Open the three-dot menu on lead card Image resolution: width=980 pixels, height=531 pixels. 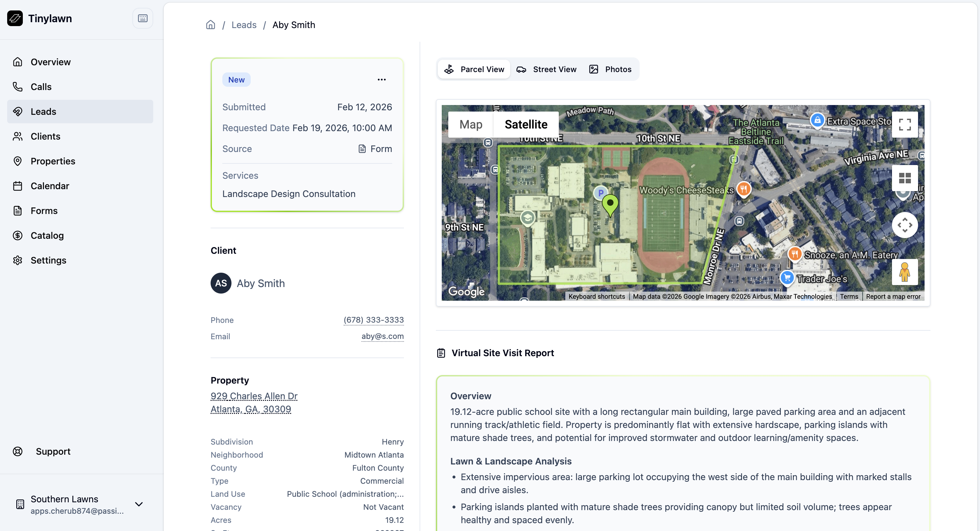point(381,80)
